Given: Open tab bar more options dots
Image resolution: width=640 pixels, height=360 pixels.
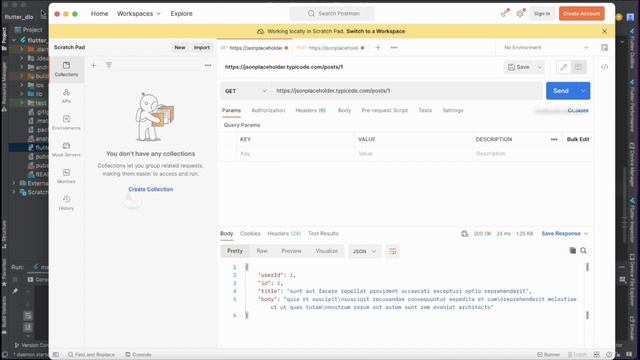Looking at the screenshot, I should (393, 48).
